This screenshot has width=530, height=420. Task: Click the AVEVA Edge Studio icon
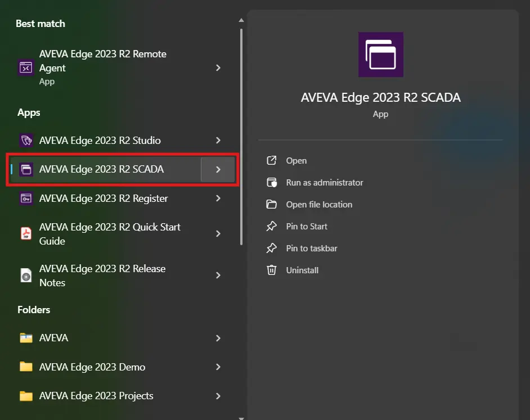[x=26, y=141]
